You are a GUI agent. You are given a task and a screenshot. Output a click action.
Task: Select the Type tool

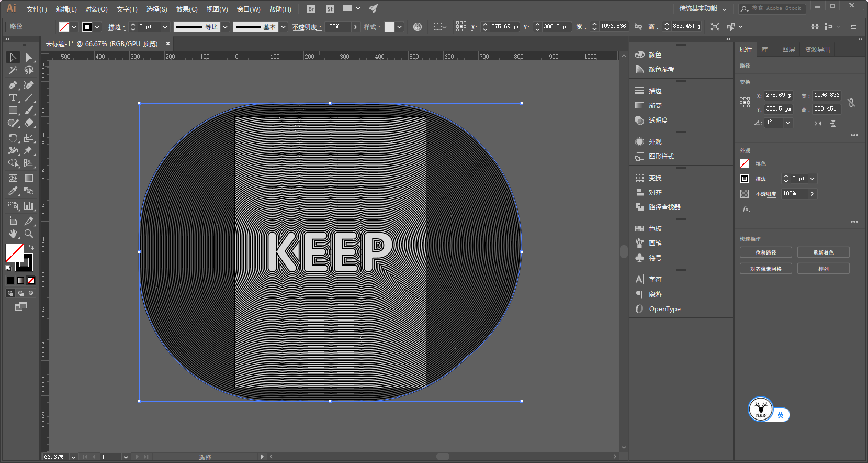pyautogui.click(x=13, y=98)
